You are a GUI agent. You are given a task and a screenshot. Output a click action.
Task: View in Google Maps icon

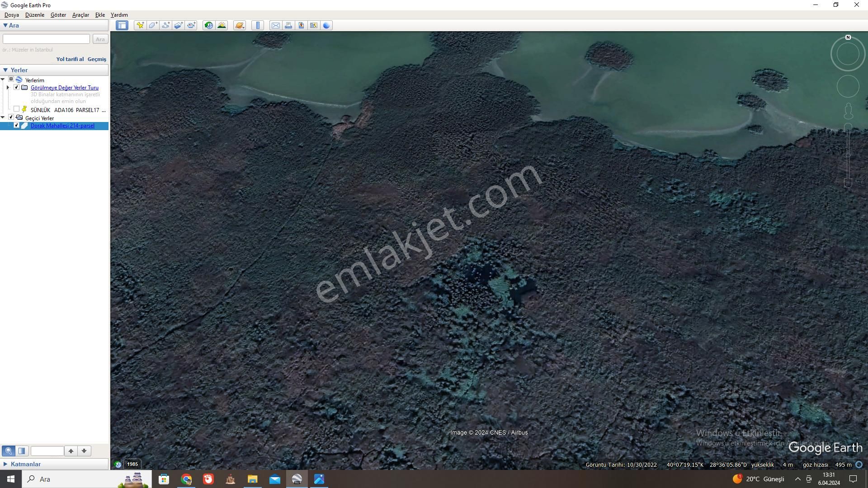(x=314, y=25)
